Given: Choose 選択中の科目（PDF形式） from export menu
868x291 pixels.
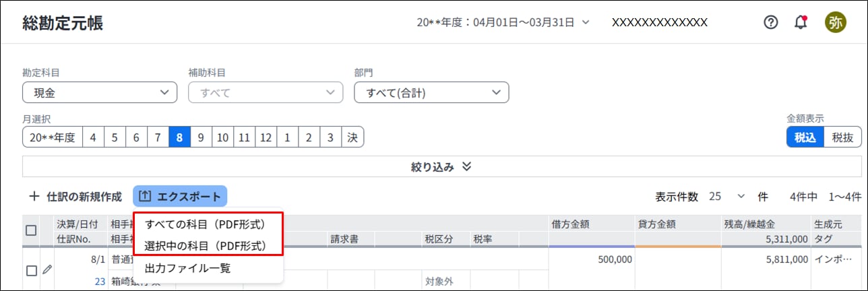Looking at the screenshot, I should [x=205, y=246].
